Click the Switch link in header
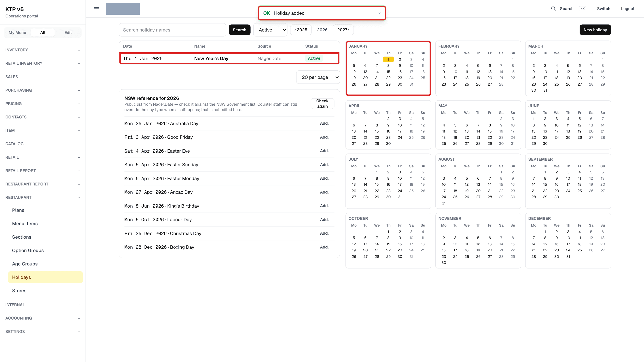This screenshot has height=362, width=644. (604, 9)
